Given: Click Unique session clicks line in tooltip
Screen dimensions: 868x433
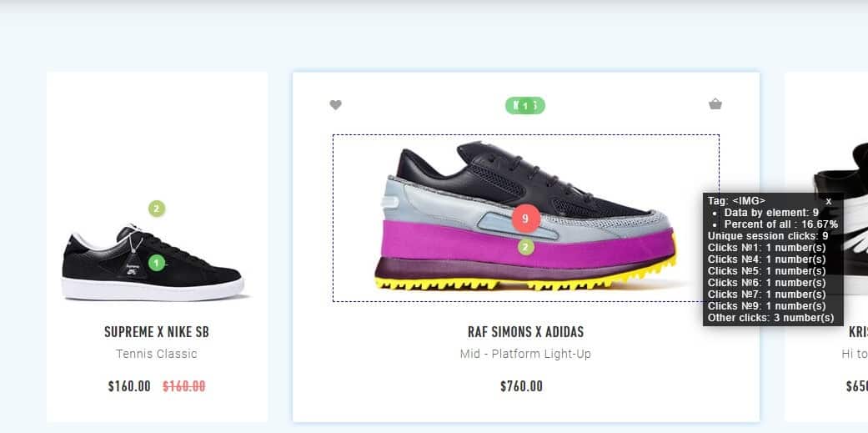Looking at the screenshot, I should coord(768,236).
